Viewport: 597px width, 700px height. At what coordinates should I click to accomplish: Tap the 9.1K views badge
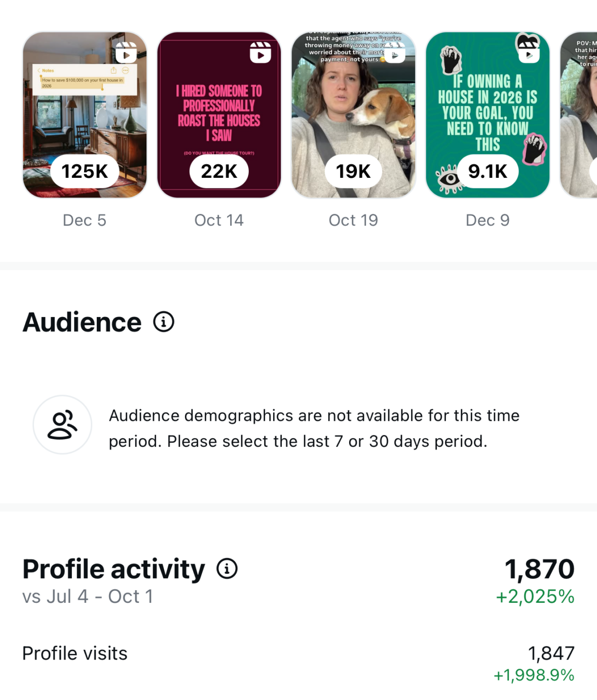[x=488, y=172]
